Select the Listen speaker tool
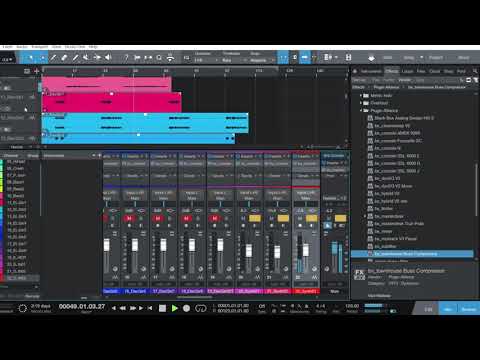This screenshot has height=360, width=480. (x=108, y=58)
